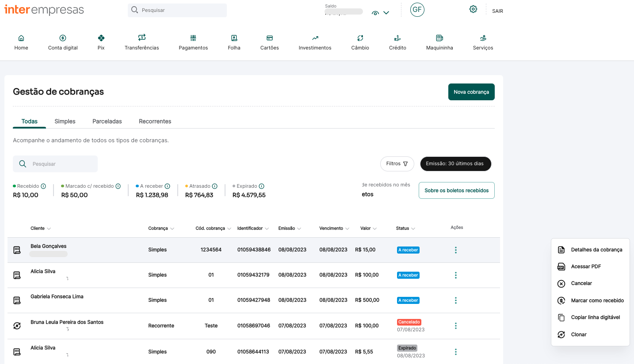The width and height of the screenshot is (634, 364).
Task: Open the Pagamentos section
Action: point(193,42)
